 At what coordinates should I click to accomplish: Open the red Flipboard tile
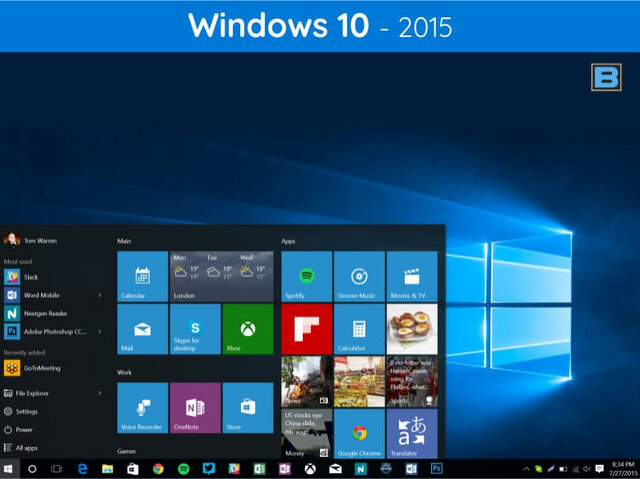(307, 329)
